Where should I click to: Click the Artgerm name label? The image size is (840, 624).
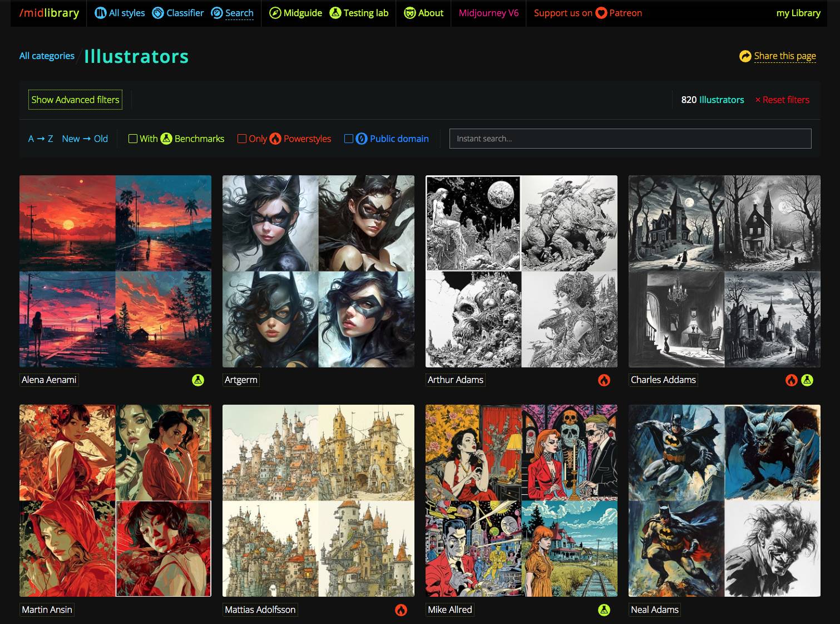point(241,380)
